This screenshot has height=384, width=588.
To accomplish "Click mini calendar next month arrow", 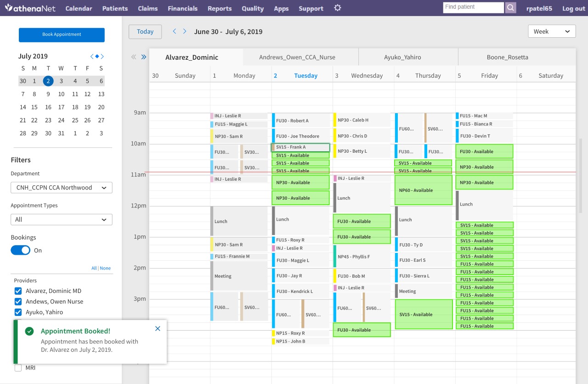I will (x=102, y=56).
